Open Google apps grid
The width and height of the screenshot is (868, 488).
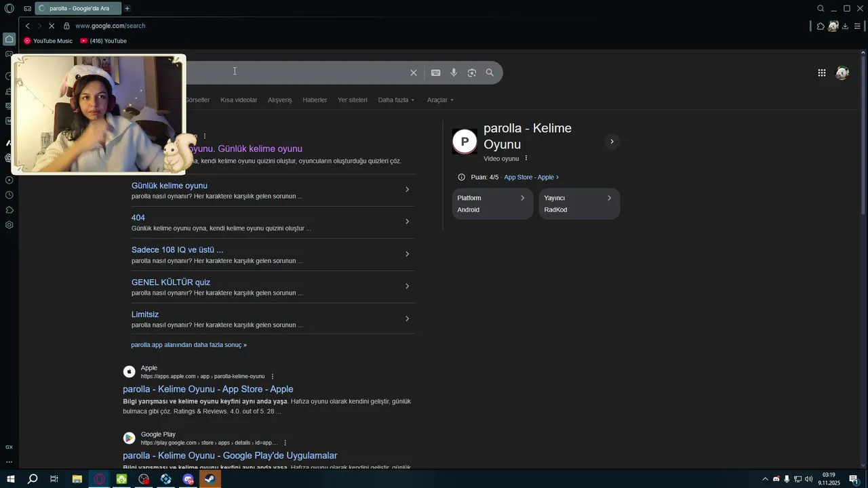(x=821, y=73)
